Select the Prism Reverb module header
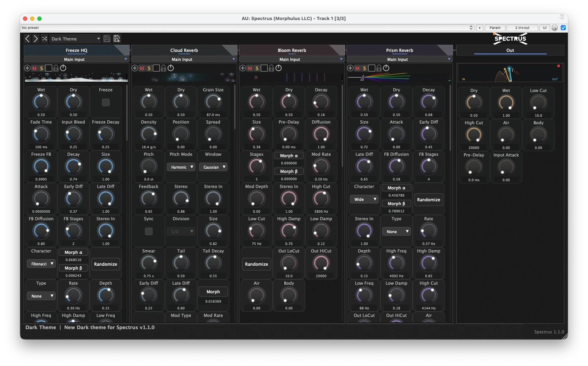The height and width of the screenshot is (366, 588). click(x=399, y=50)
